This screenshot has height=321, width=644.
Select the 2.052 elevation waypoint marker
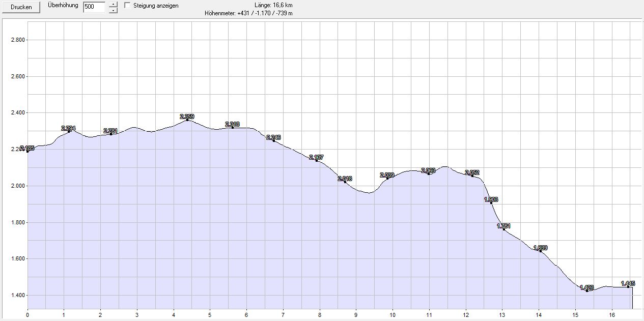pyautogui.click(x=472, y=176)
